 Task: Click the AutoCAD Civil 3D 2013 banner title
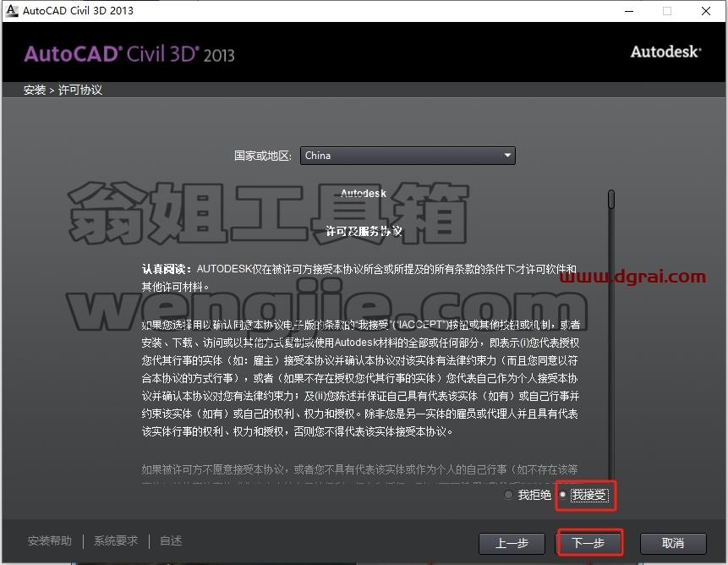129,54
